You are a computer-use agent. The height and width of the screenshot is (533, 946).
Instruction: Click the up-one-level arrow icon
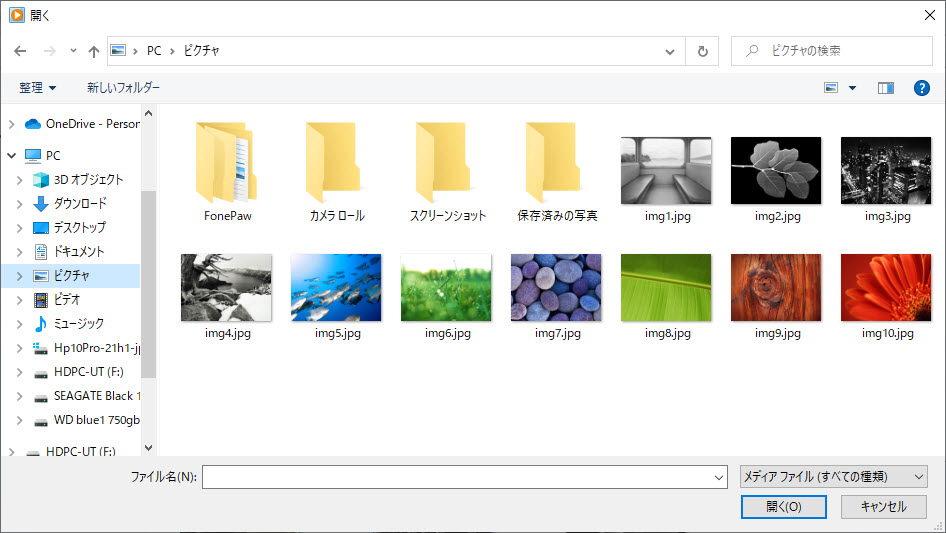tap(94, 51)
